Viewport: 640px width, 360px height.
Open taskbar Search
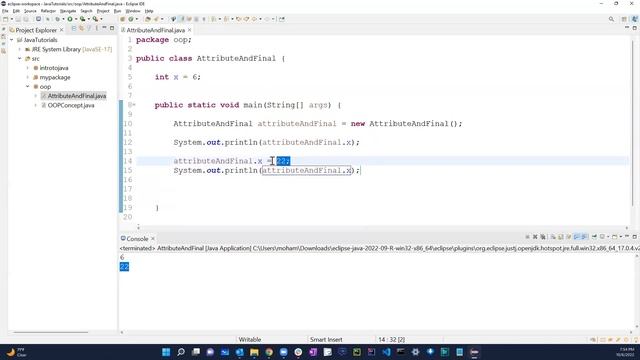tap(181, 352)
